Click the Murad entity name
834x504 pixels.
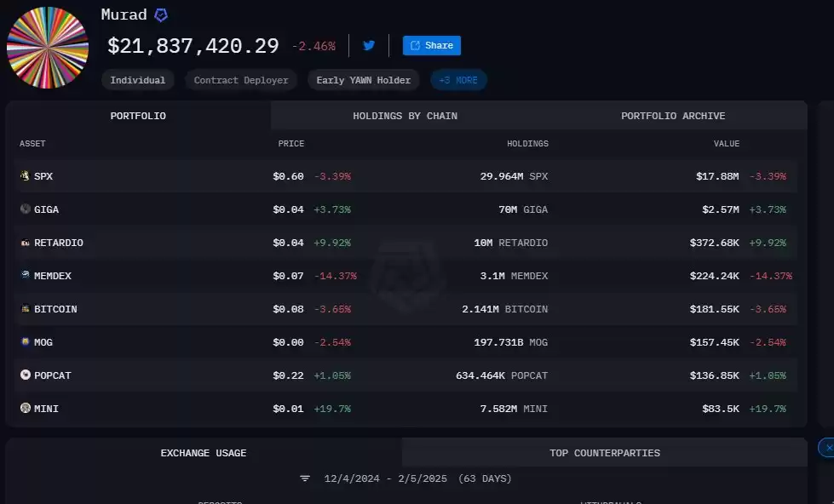click(x=124, y=14)
